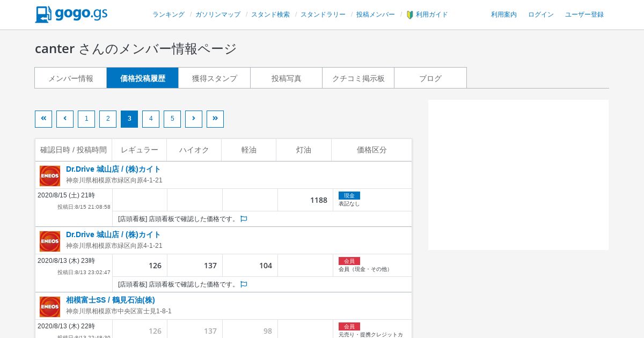The width and height of the screenshot is (644, 338).
Task: Click regular price 126 in 23時 row
Action: (x=155, y=266)
